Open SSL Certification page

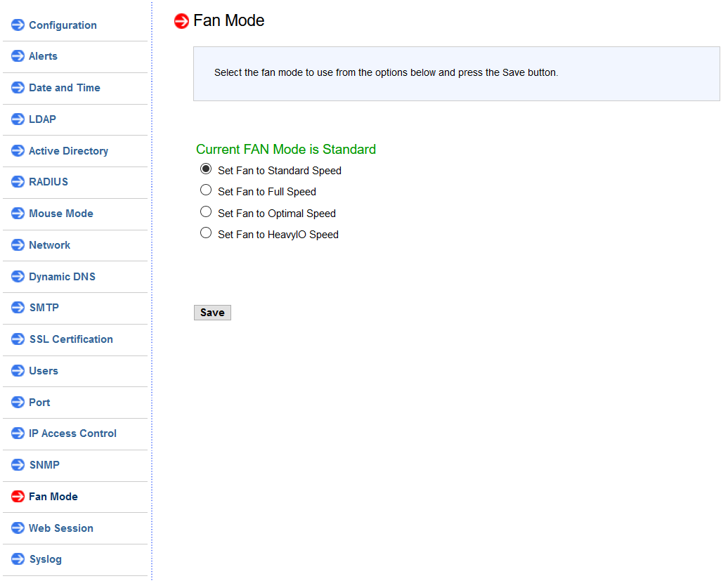click(x=71, y=339)
